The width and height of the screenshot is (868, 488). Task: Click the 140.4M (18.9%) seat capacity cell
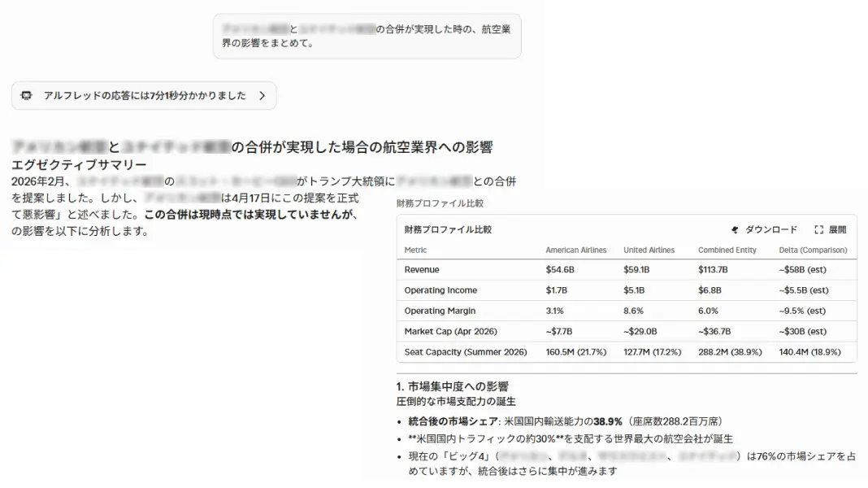point(809,351)
